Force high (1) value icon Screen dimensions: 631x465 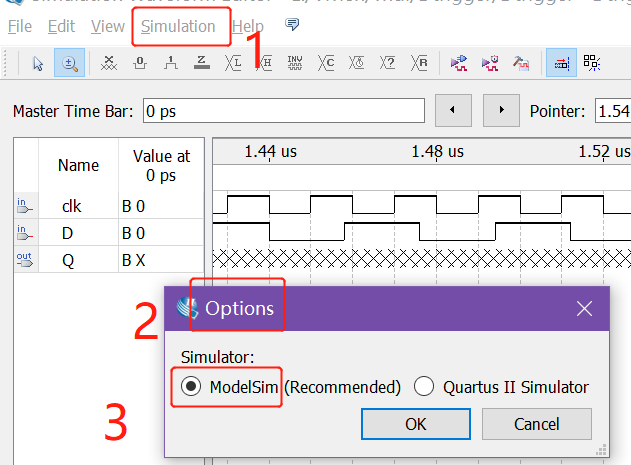[171, 63]
